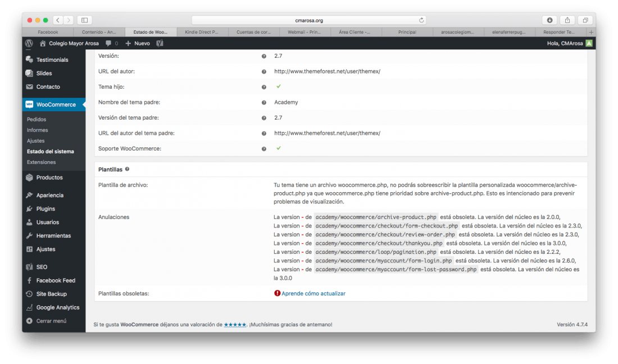
Task: Open Ajustes under WooCommerce
Action: pyautogui.click(x=35, y=140)
